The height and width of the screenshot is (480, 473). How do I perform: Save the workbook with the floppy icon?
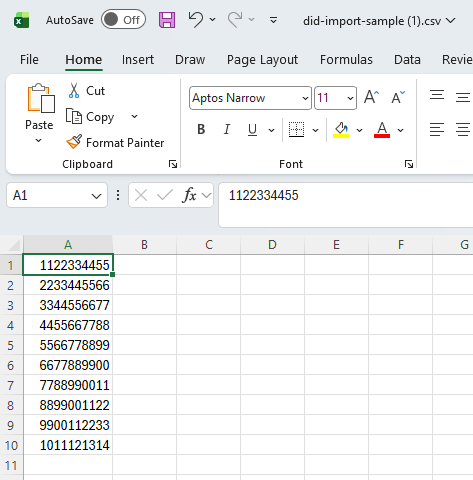[x=167, y=20]
